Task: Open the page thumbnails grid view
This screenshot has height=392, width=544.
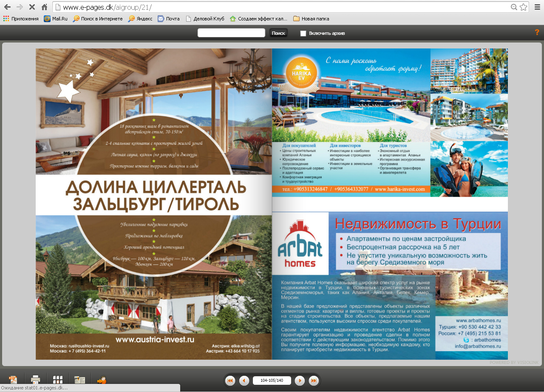Action: pos(58,380)
